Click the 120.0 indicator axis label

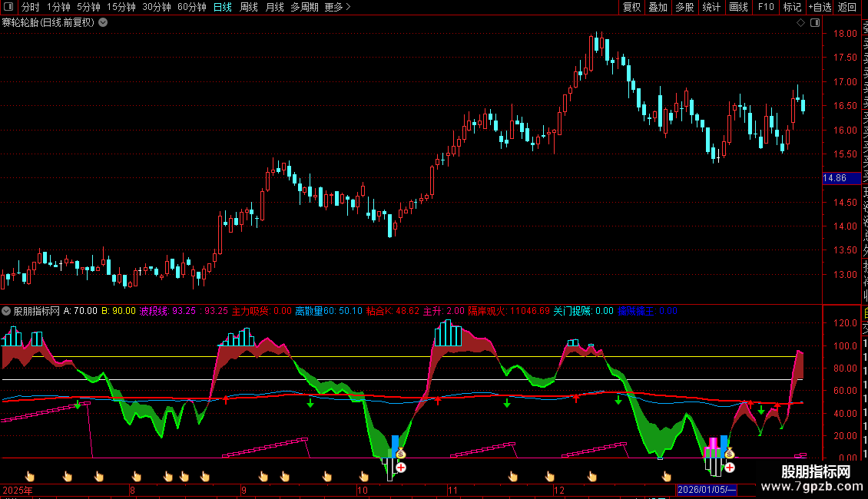(845, 322)
